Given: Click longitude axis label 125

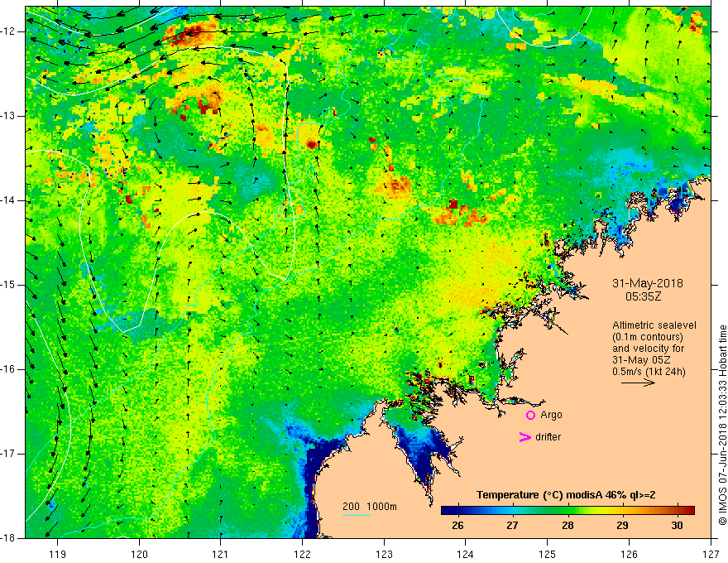Looking at the screenshot, I should (548, 554).
